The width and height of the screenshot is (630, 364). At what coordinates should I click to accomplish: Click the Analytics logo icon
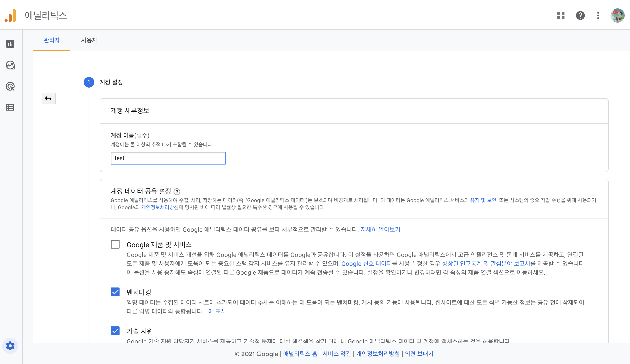10,15
